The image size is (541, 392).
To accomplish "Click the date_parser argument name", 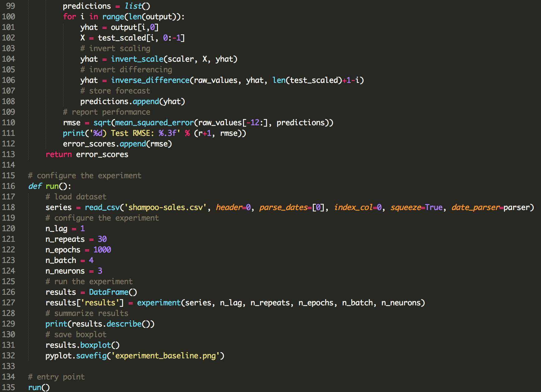I will coord(475,207).
